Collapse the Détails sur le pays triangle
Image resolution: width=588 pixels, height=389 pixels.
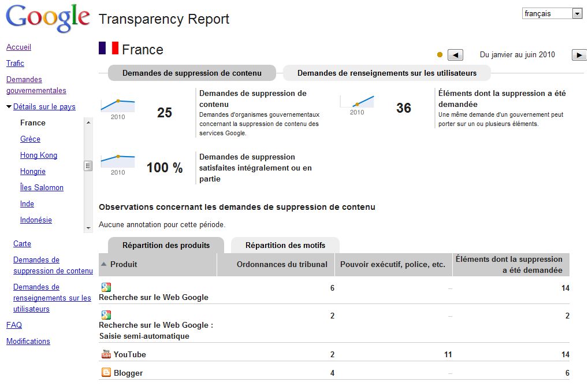pos(9,107)
